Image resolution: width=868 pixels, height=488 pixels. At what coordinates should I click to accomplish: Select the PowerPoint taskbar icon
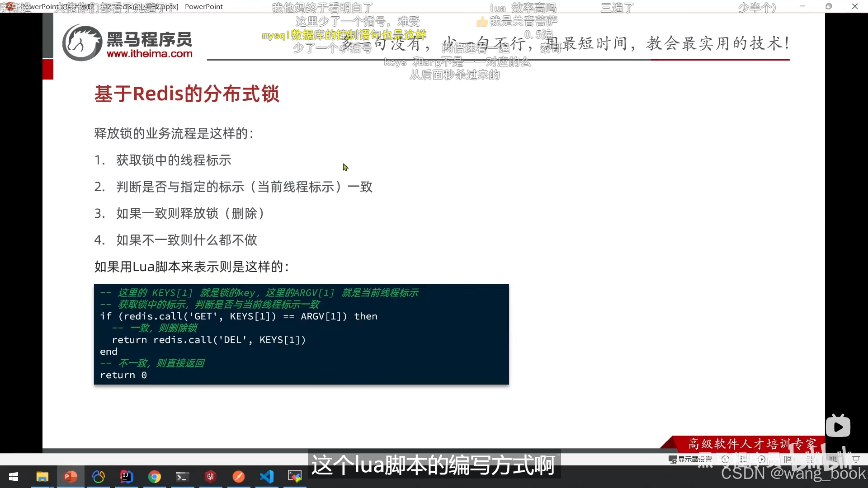coord(71,477)
